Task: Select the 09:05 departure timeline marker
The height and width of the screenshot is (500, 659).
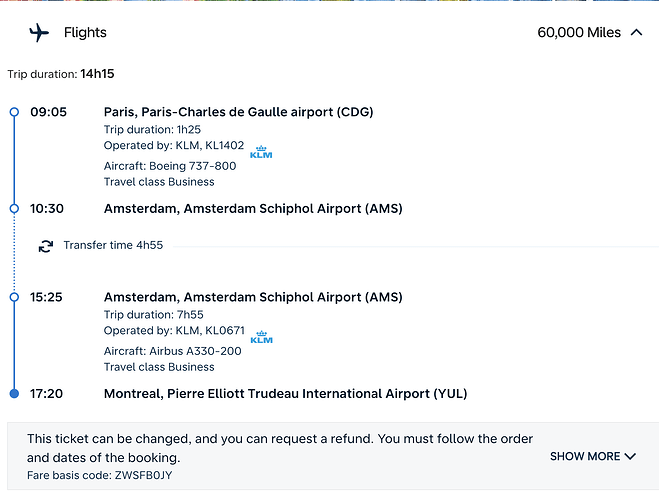Action: [14, 112]
